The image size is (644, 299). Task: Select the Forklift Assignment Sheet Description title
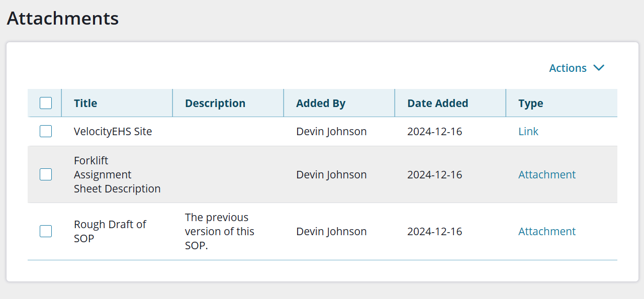point(117,174)
